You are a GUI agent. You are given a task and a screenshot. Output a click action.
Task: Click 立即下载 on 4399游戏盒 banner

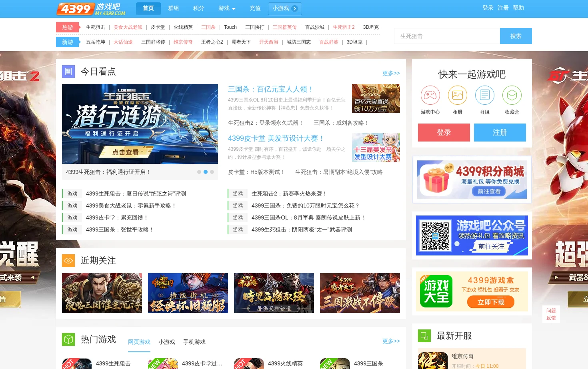491,302
